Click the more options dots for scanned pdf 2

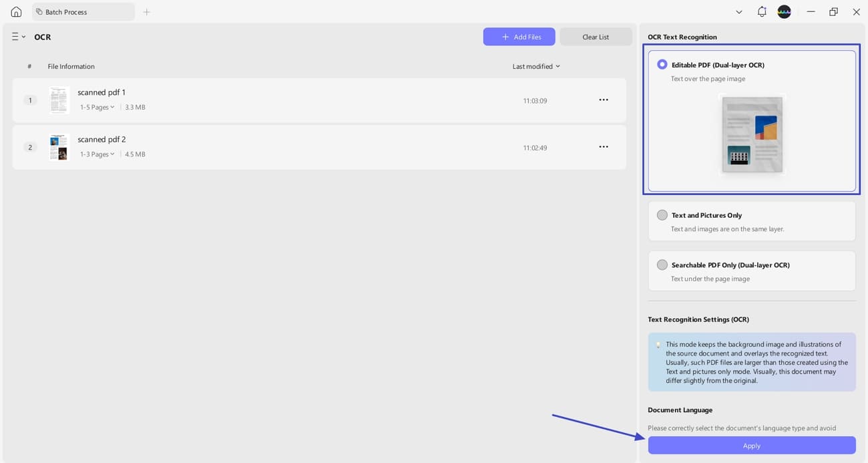click(x=604, y=146)
